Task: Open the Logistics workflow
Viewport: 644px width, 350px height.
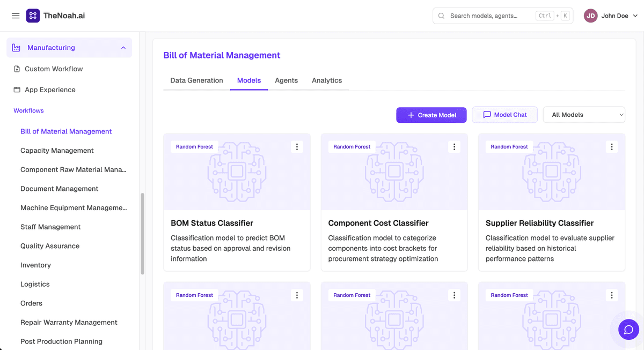Action: (x=35, y=284)
